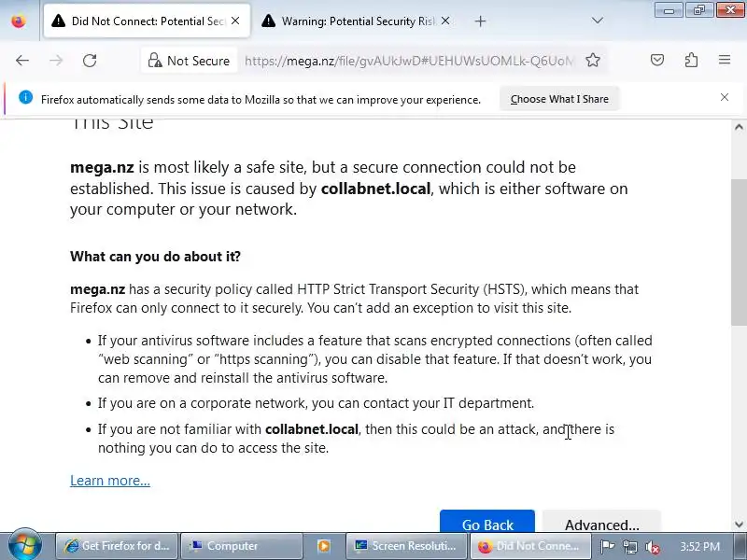Close the Did Not Connect tab
Image resolution: width=747 pixels, height=560 pixels.
click(x=234, y=21)
